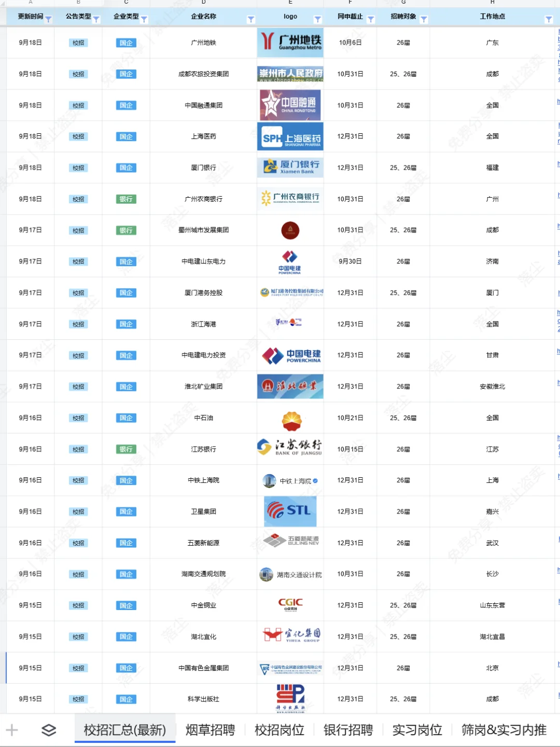Select the 9月30日 deadline cell
Screen dimensions: 560x747
coord(350,261)
